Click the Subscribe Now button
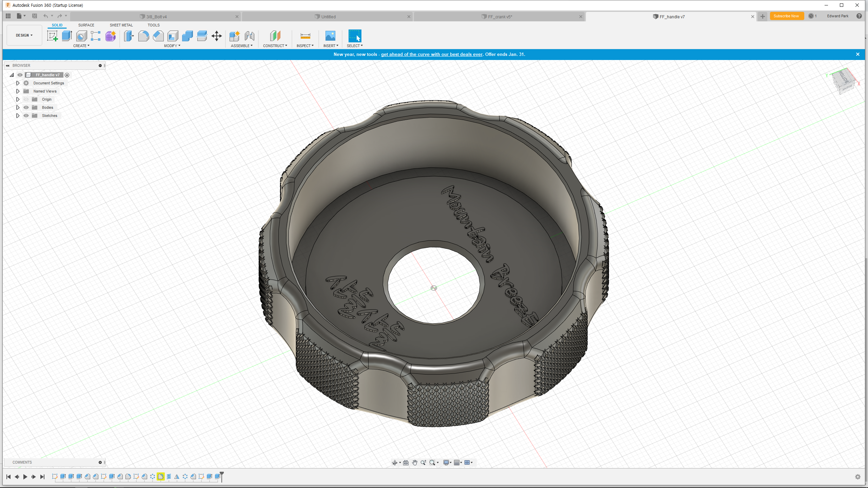 [786, 16]
